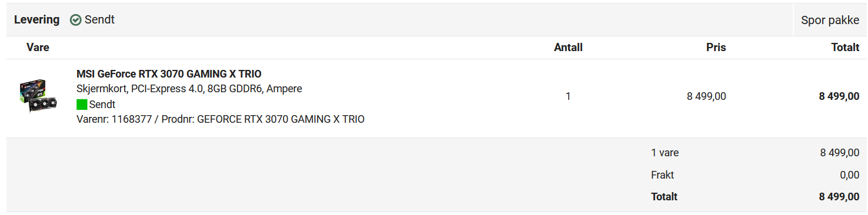
Task: Click the green Sendt status square
Action: click(x=82, y=105)
